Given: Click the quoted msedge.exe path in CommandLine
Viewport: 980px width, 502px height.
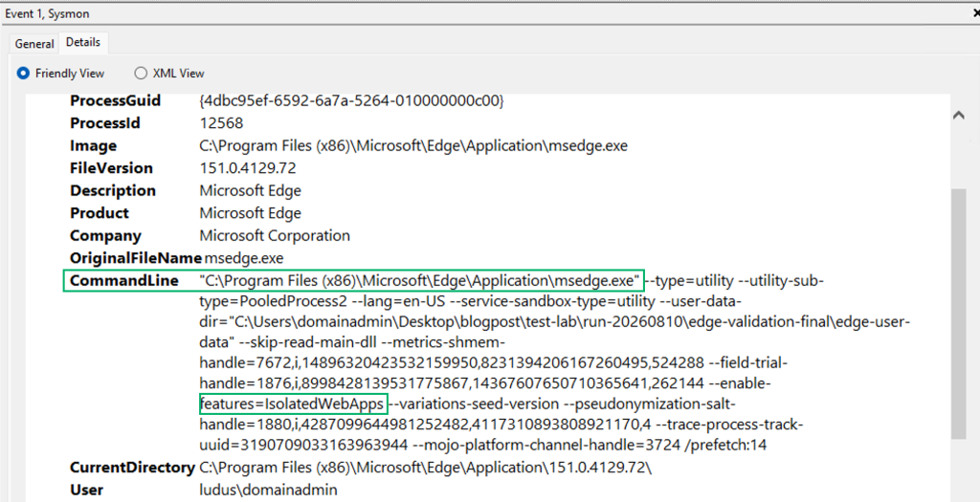Looking at the screenshot, I should (x=419, y=280).
